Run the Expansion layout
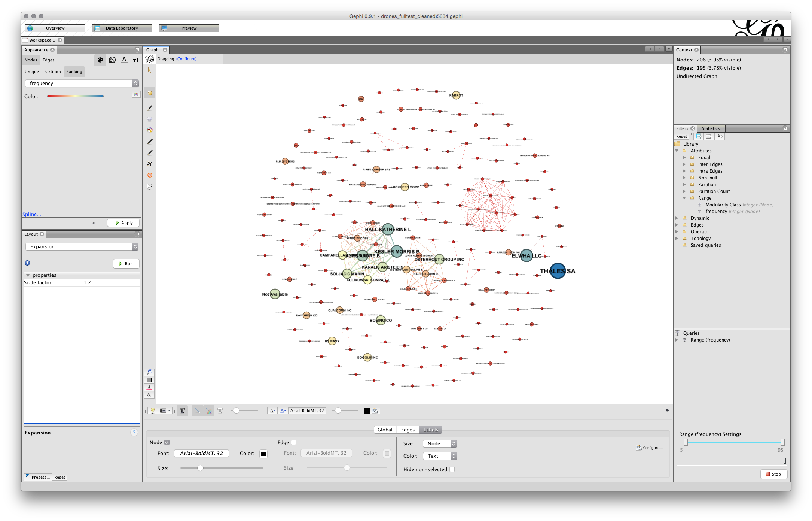Image resolution: width=812 pixels, height=521 pixels. point(126,264)
